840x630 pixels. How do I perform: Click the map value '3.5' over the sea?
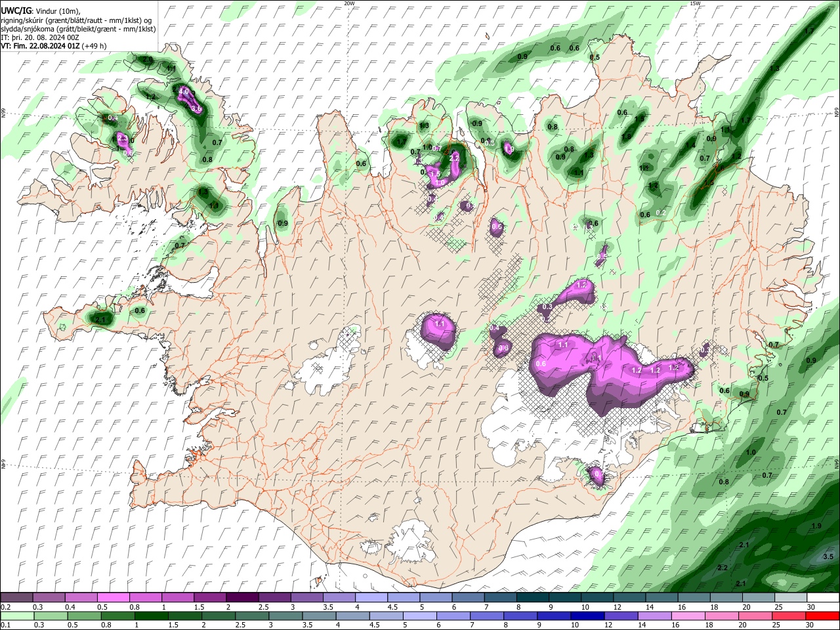[x=828, y=556]
